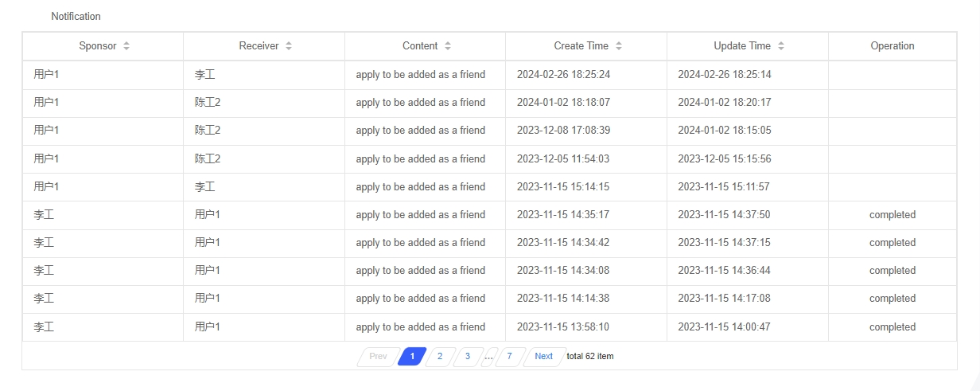Select update time 2024-02-26 18:25:14

[x=725, y=75]
